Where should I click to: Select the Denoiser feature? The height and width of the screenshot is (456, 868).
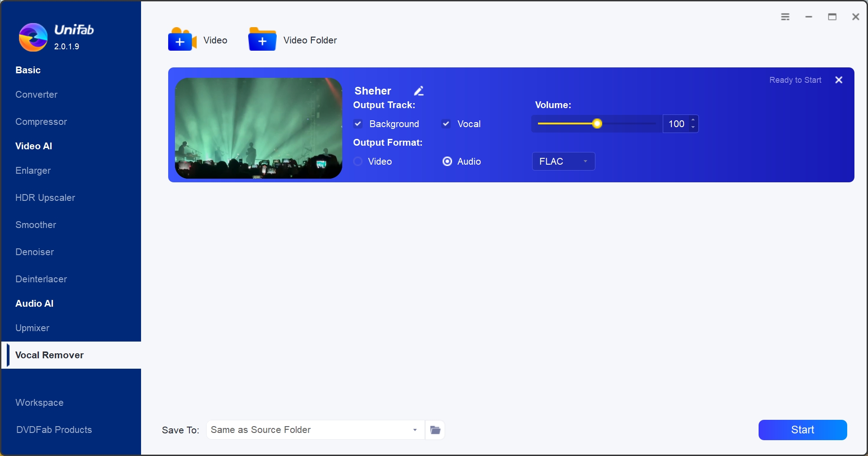[34, 252]
